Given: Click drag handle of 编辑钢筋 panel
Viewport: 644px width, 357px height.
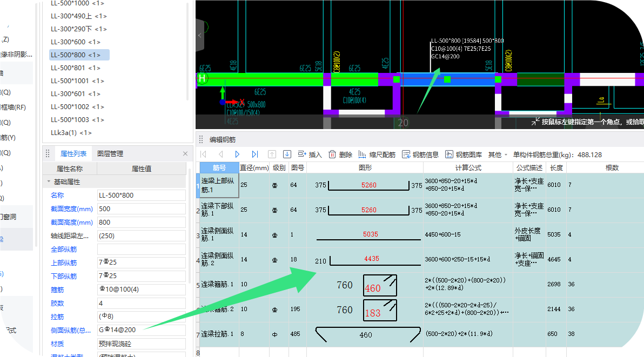Looking at the screenshot, I should [201, 139].
